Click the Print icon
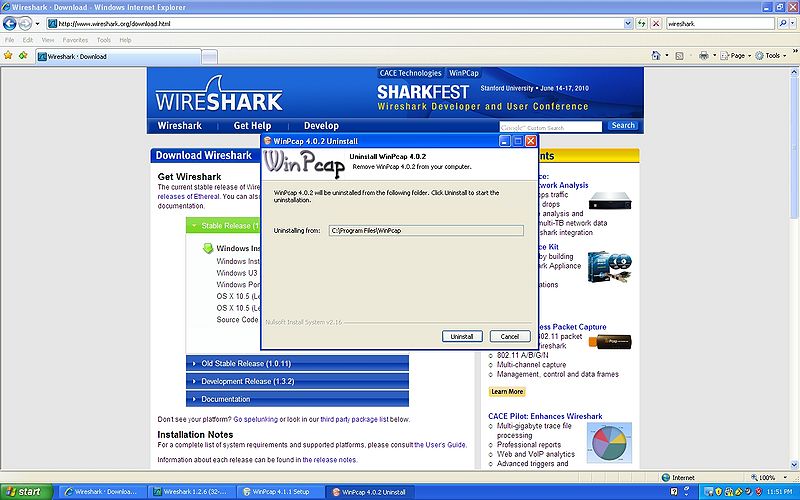800x500 pixels. pyautogui.click(x=704, y=56)
